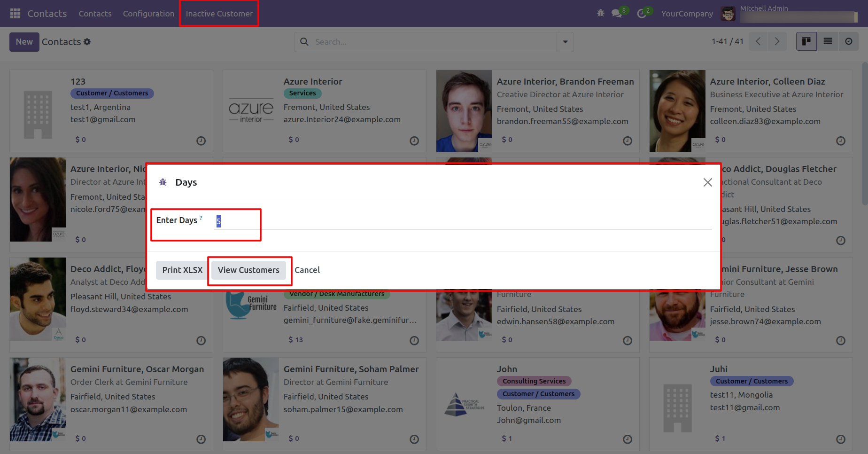Go to next page of contacts
868x454 pixels.
tap(777, 41)
